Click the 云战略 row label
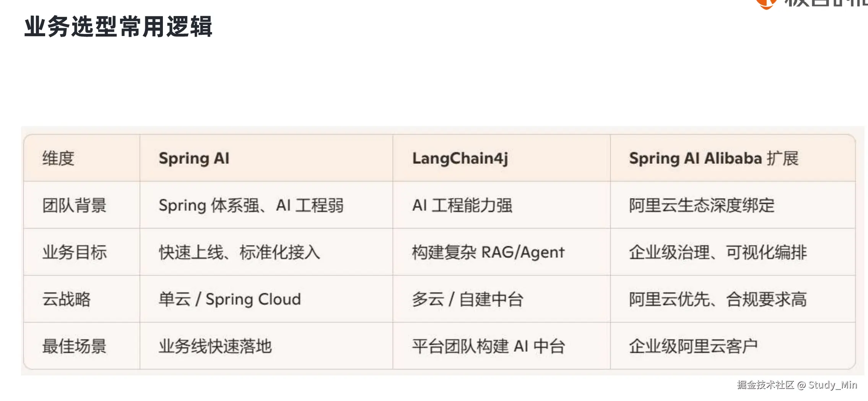868x401 pixels. [66, 299]
